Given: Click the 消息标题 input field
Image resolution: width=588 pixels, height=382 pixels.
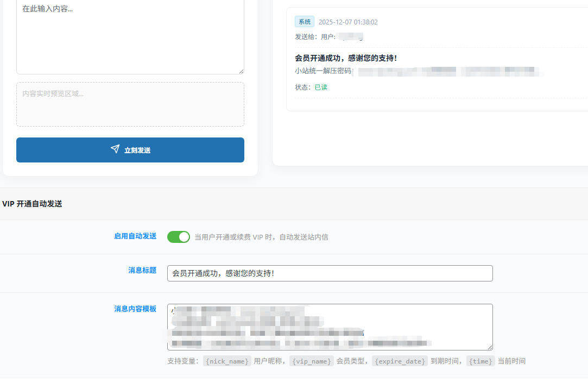Looking at the screenshot, I should tap(330, 273).
